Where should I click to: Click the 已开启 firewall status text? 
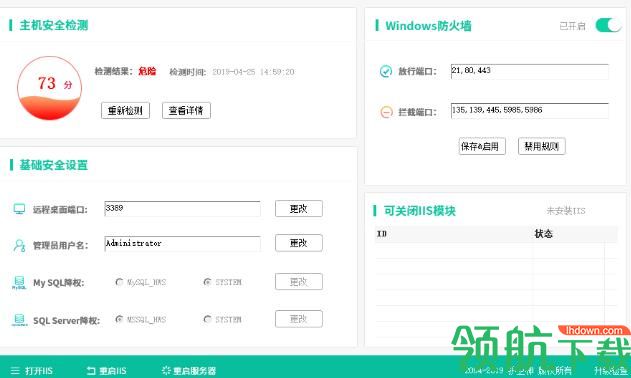point(572,26)
